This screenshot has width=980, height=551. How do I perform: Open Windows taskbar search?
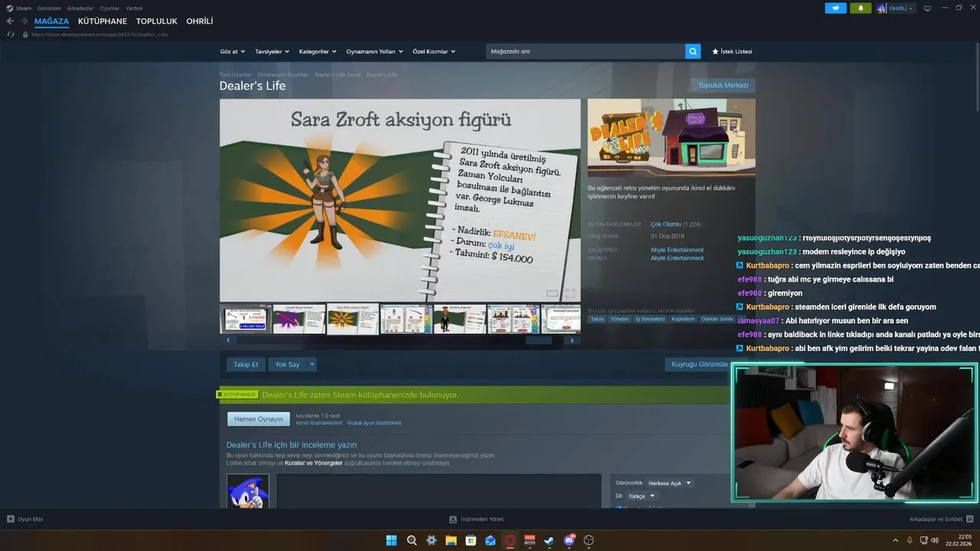(x=412, y=540)
